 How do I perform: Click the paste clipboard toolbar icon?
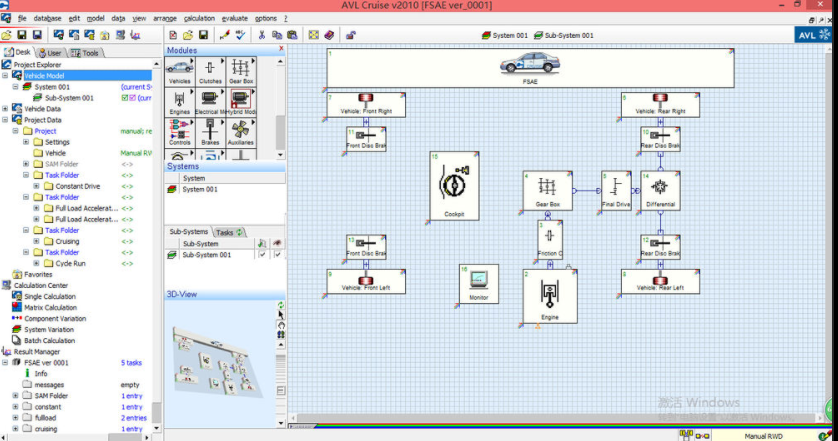pyautogui.click(x=292, y=35)
